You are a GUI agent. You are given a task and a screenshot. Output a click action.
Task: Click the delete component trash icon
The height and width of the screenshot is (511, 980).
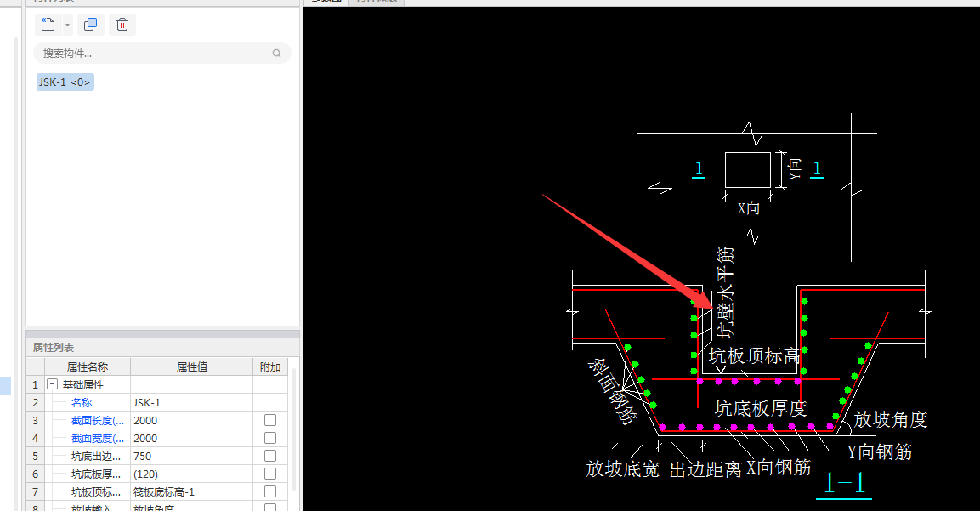(x=122, y=25)
